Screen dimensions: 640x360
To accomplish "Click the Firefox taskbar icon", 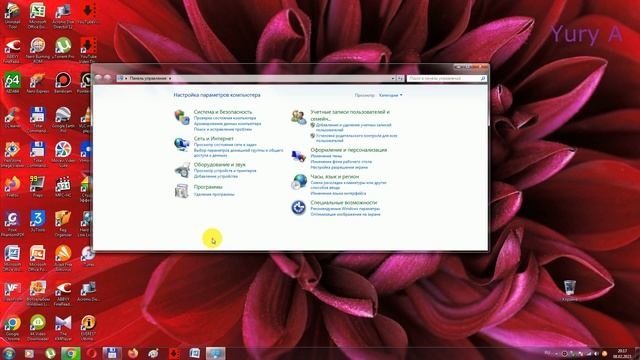I will click(133, 353).
